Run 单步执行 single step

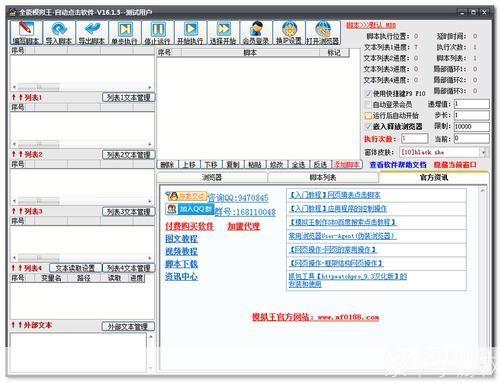(x=125, y=32)
